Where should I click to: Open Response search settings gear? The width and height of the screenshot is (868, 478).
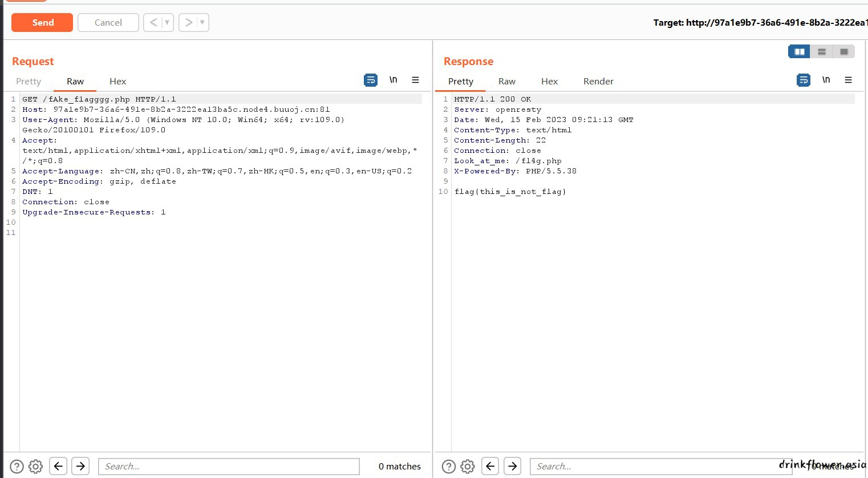[x=468, y=467]
